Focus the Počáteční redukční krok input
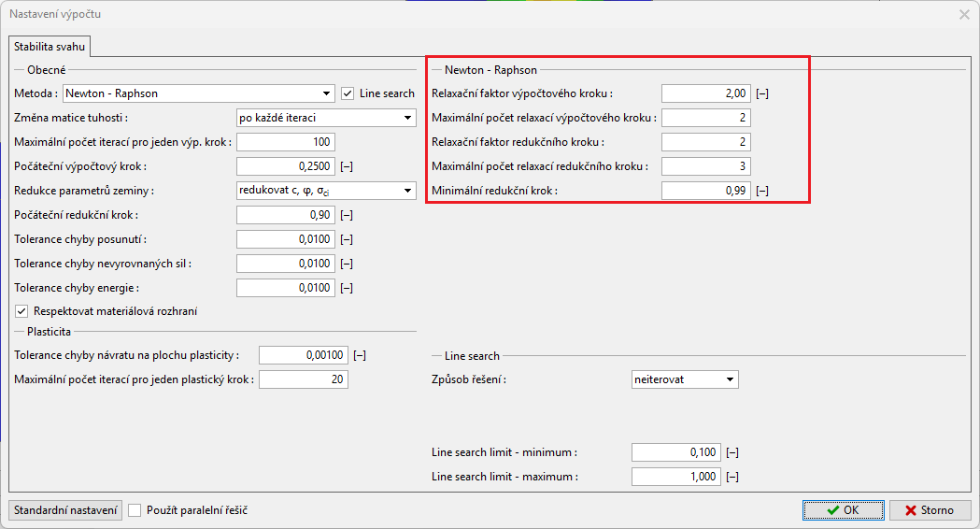The image size is (980, 529). coord(285,215)
